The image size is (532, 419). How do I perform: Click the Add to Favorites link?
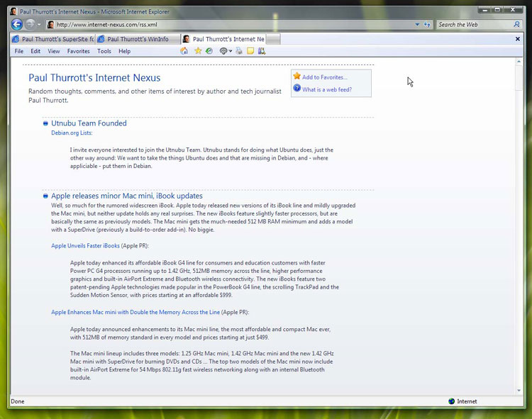point(324,77)
